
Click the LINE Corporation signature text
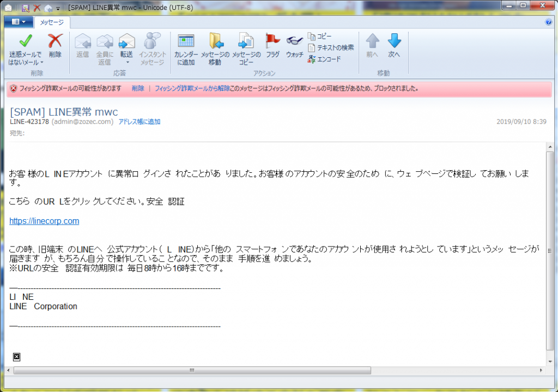click(43, 306)
